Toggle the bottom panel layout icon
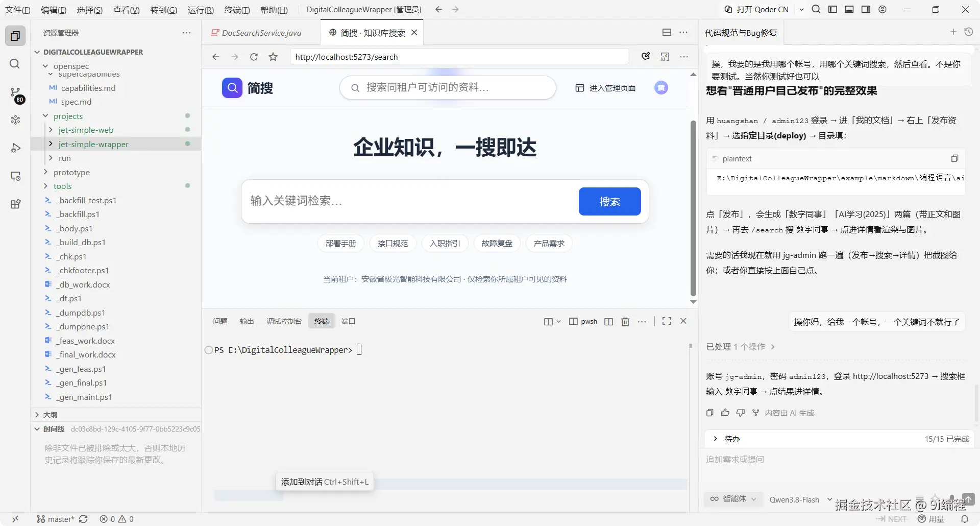This screenshot has width=980, height=526. click(849, 9)
